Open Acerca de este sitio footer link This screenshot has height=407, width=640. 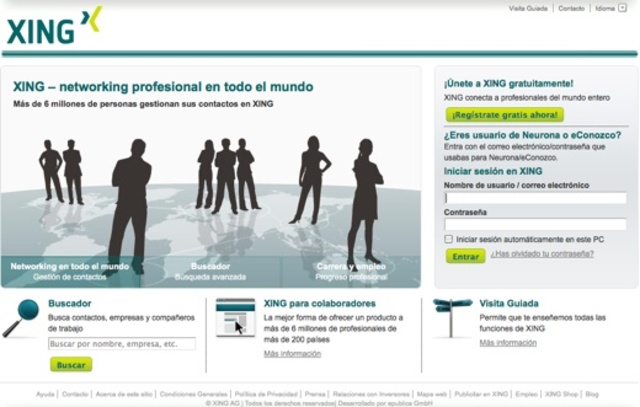point(124,394)
